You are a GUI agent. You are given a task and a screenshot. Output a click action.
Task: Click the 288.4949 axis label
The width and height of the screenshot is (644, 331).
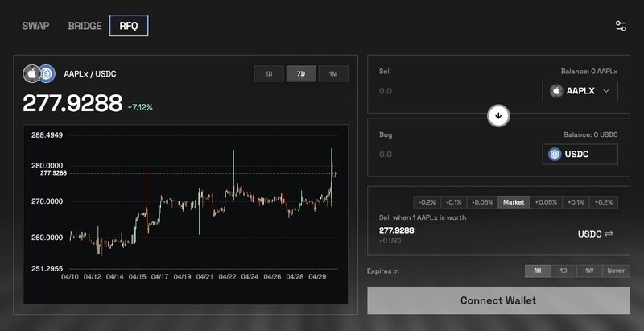tap(47, 135)
